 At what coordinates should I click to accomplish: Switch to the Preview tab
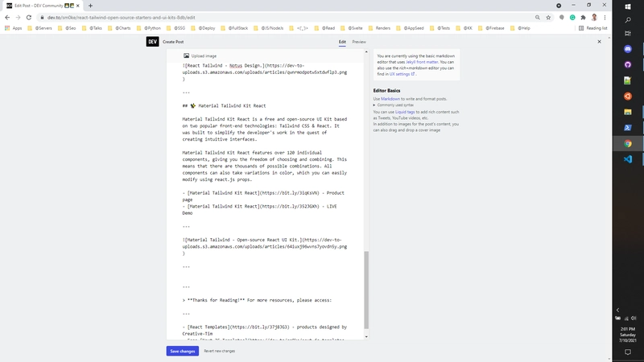pos(359,42)
